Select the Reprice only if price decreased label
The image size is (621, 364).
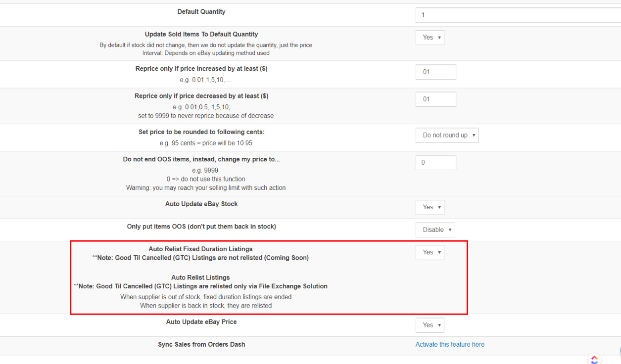point(201,96)
